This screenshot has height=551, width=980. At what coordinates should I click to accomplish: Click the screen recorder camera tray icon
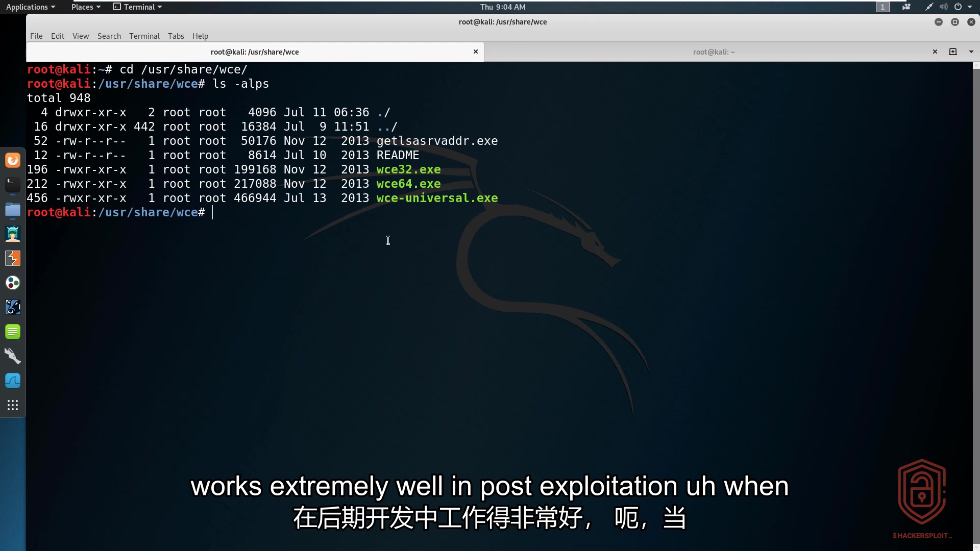906,7
